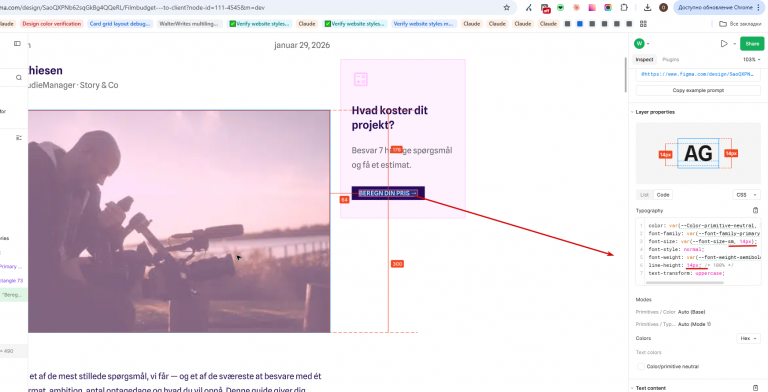The height and width of the screenshot is (392, 768).
Task: Open Primitives / Color Auto (Base) mode
Action: click(x=691, y=312)
